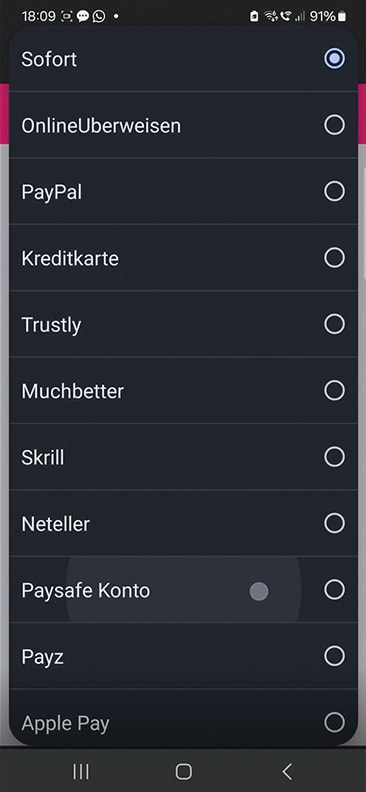This screenshot has height=792, width=366.
Task: Tap chat message notification icon in status bar
Action: click(83, 16)
